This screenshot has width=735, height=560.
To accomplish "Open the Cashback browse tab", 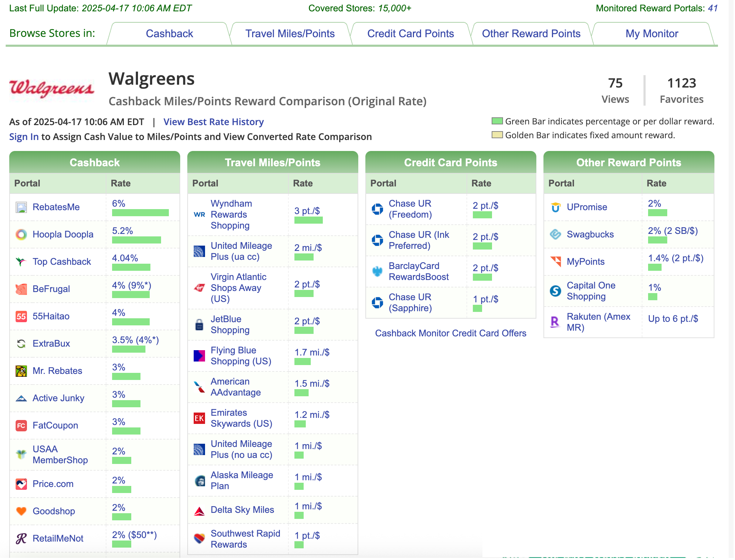I will pyautogui.click(x=169, y=34).
